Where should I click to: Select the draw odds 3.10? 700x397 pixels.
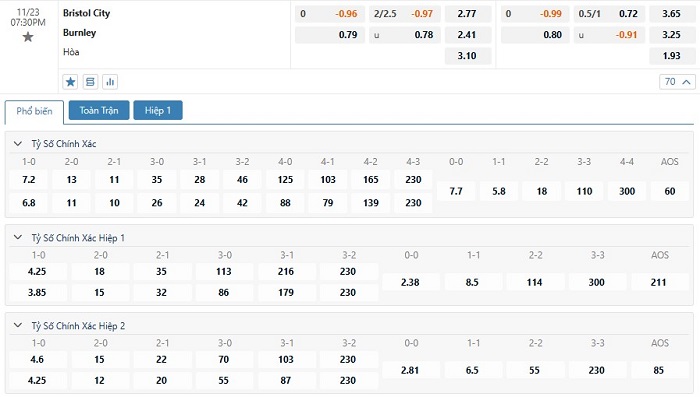point(467,56)
